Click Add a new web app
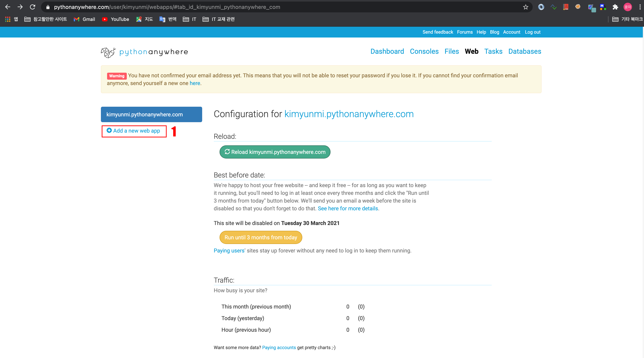 coord(133,131)
